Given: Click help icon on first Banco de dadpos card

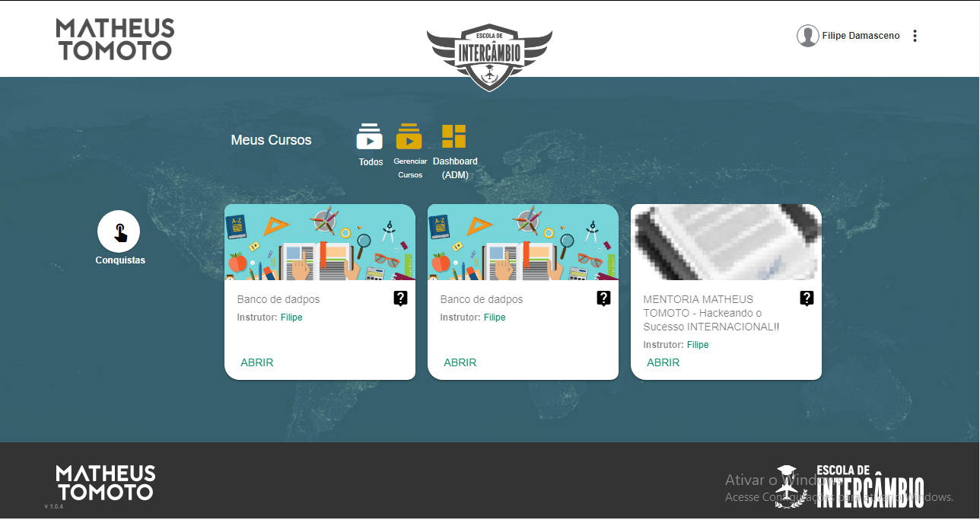Looking at the screenshot, I should [x=401, y=298].
